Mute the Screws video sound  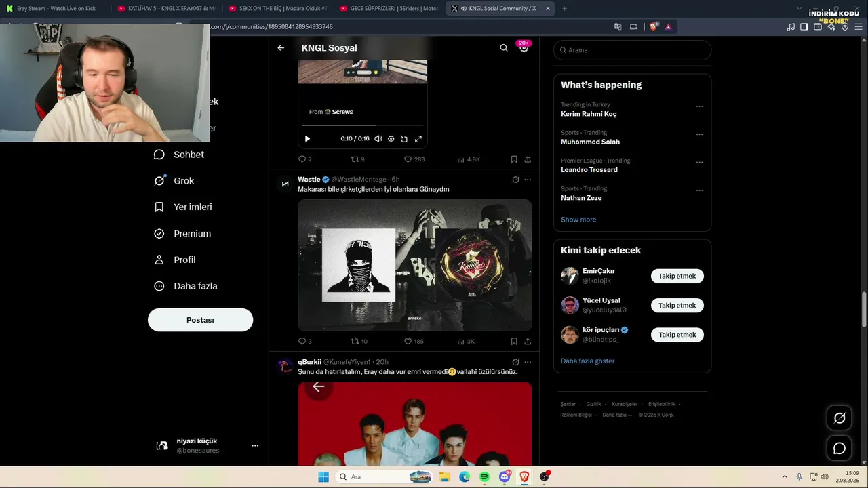pyautogui.click(x=378, y=139)
